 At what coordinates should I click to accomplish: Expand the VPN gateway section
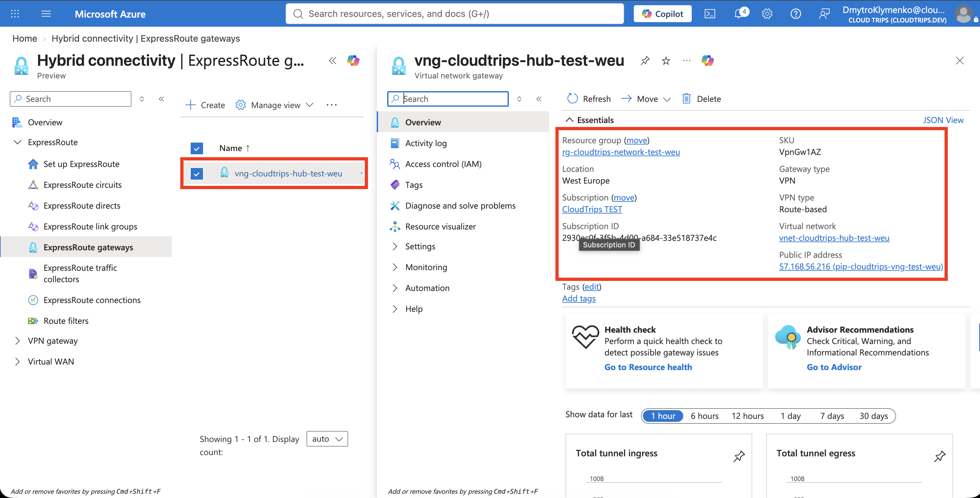click(x=18, y=341)
